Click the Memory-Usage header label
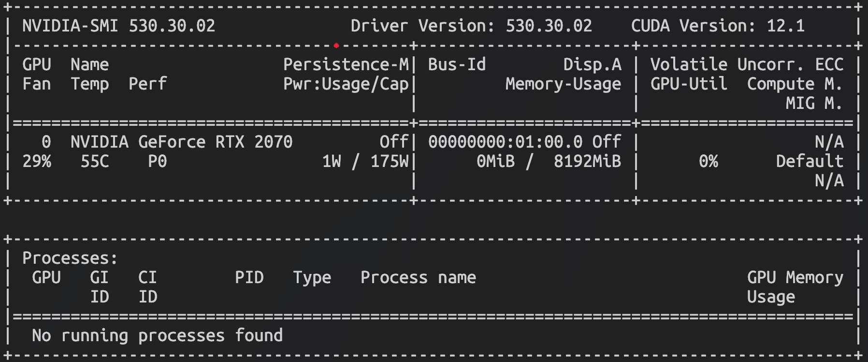Viewport: 868px width, 362px height. coord(563,84)
